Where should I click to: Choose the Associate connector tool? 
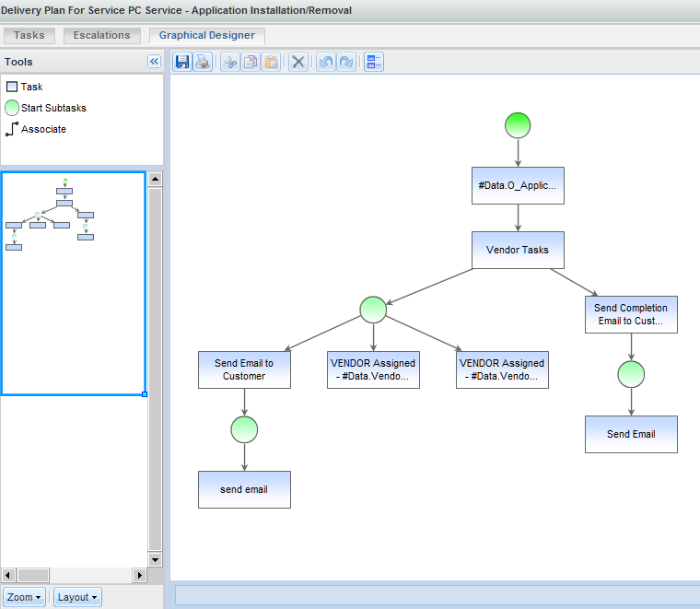(x=36, y=129)
